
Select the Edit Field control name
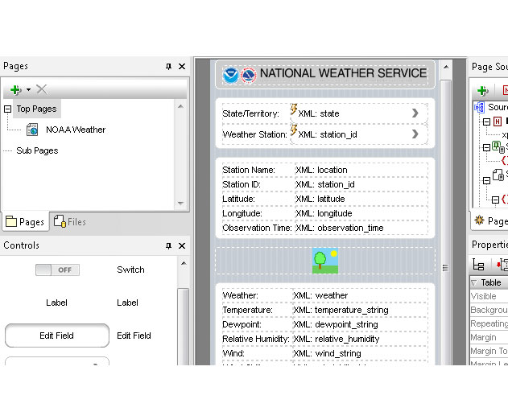click(134, 336)
